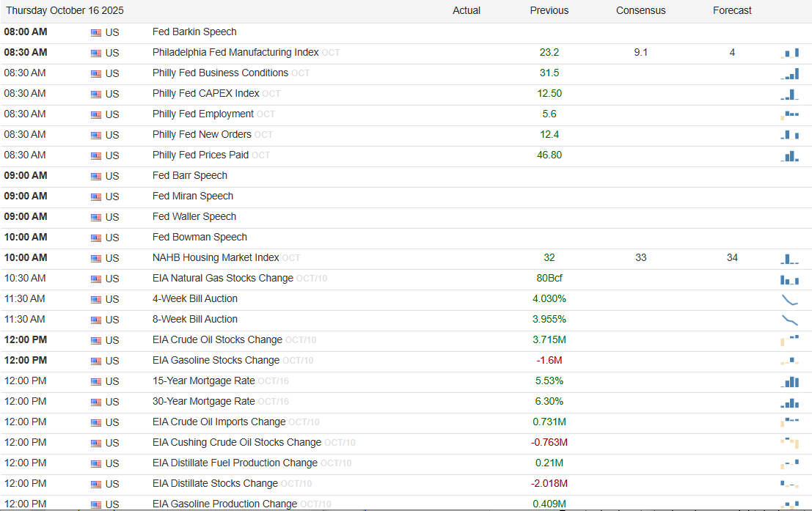
Task: Open Philly Fed CAPEX Index link
Action: pos(205,94)
